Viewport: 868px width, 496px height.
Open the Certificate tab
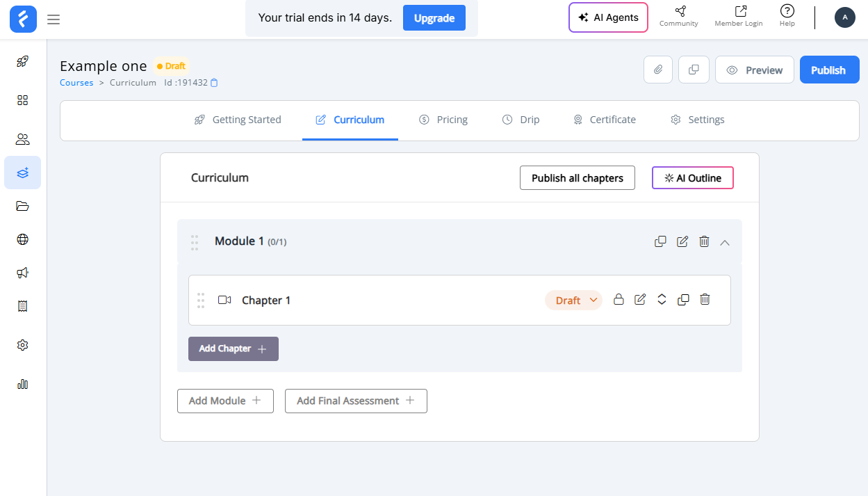[x=604, y=120]
